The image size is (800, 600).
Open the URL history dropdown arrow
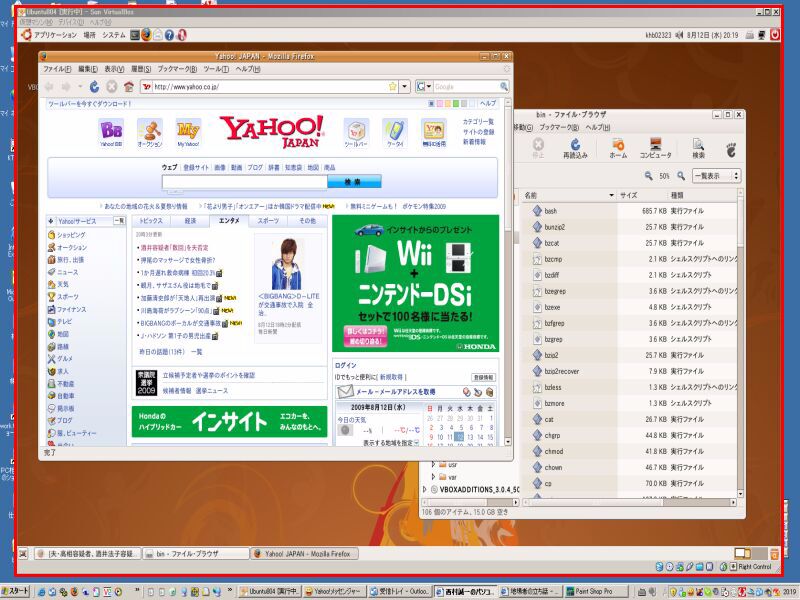coord(404,87)
